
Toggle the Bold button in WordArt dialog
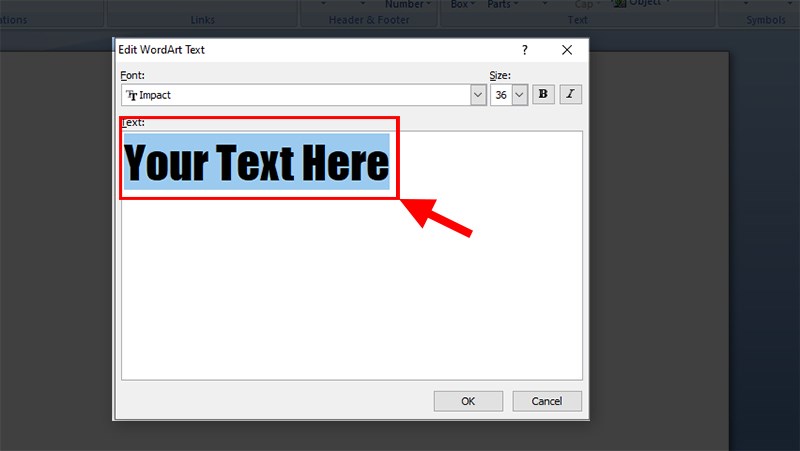click(x=543, y=94)
